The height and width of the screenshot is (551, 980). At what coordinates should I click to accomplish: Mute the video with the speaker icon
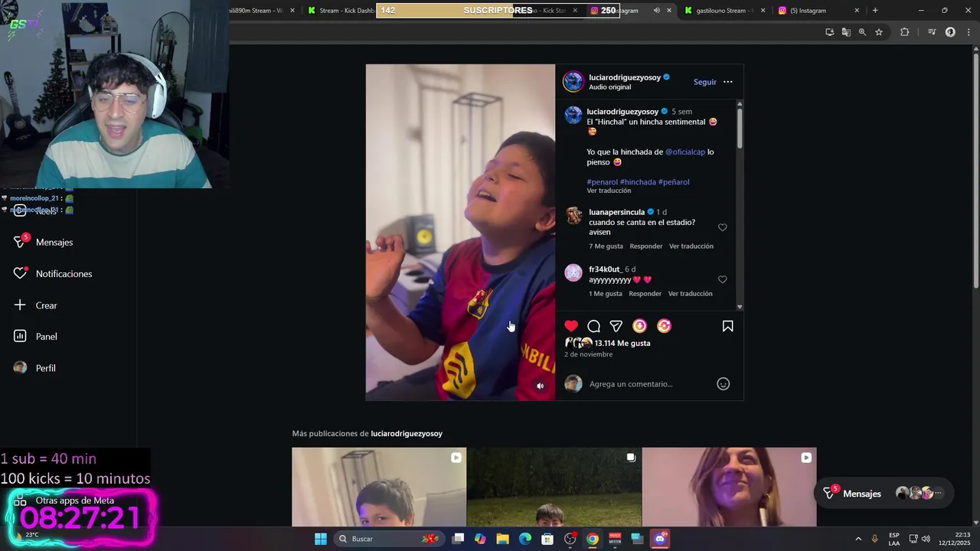point(540,386)
